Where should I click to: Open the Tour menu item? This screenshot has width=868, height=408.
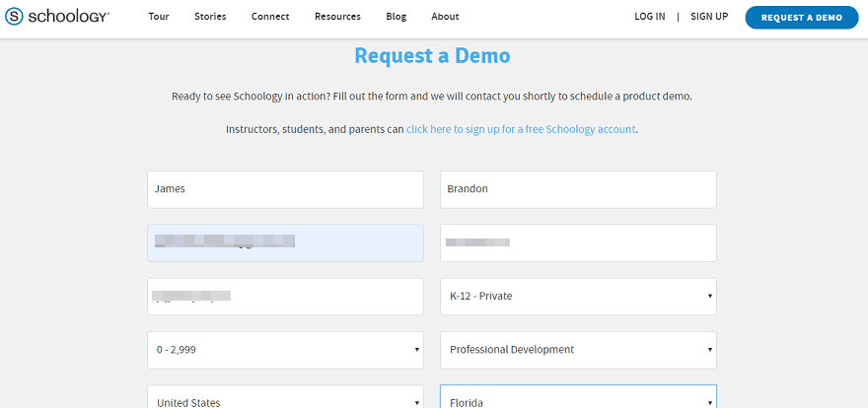tap(160, 17)
